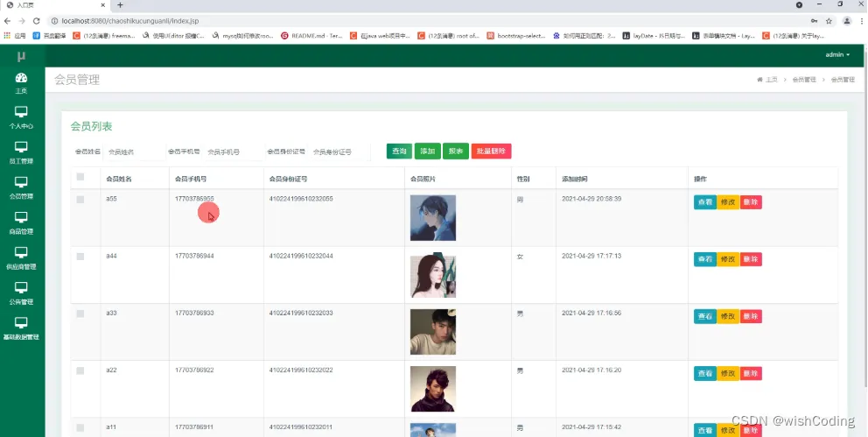Click 修改 for member a22
Image resolution: width=868 pixels, height=437 pixels.
click(728, 373)
